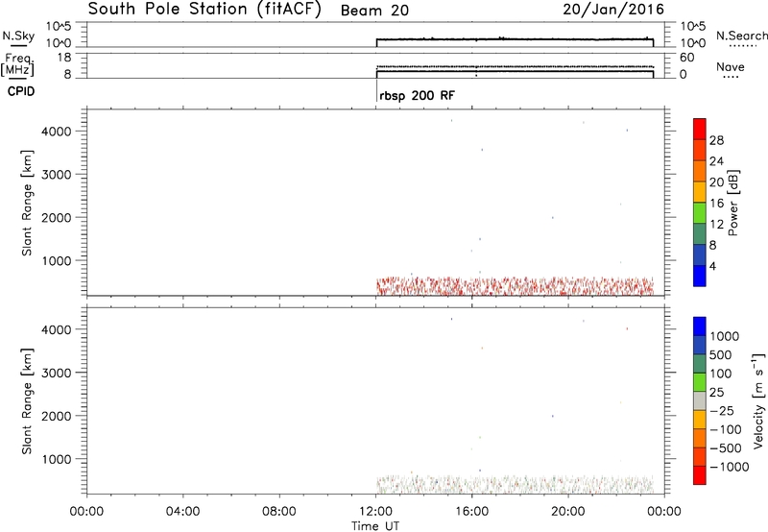The width and height of the screenshot is (768, 532).
Task: Select the 'Beam 20' label
Action: pyautogui.click(x=374, y=11)
